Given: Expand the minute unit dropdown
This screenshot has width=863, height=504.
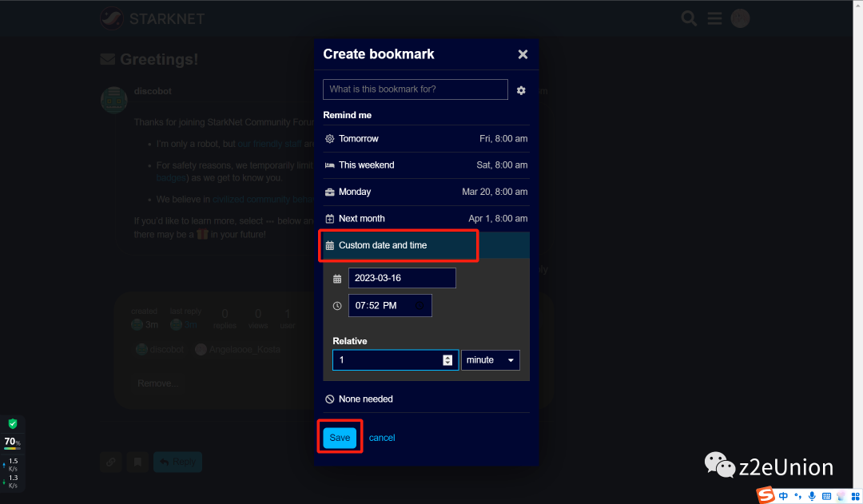Looking at the screenshot, I should pyautogui.click(x=490, y=360).
